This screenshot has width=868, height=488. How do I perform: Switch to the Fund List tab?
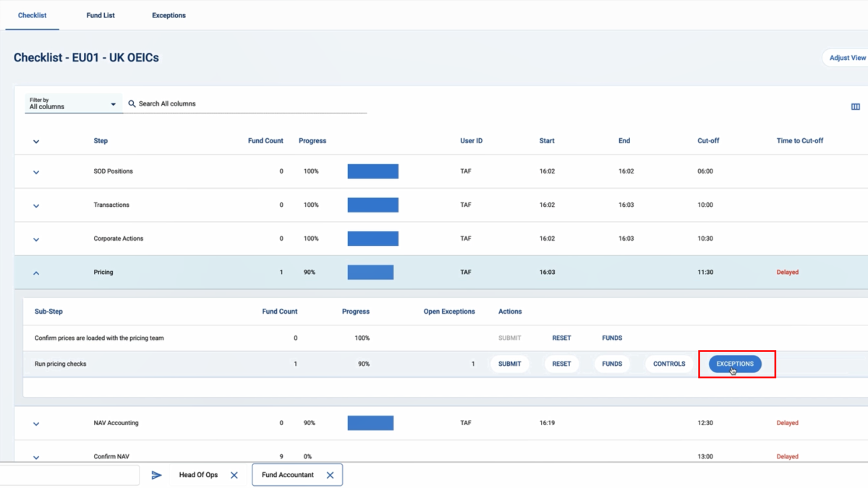[101, 15]
